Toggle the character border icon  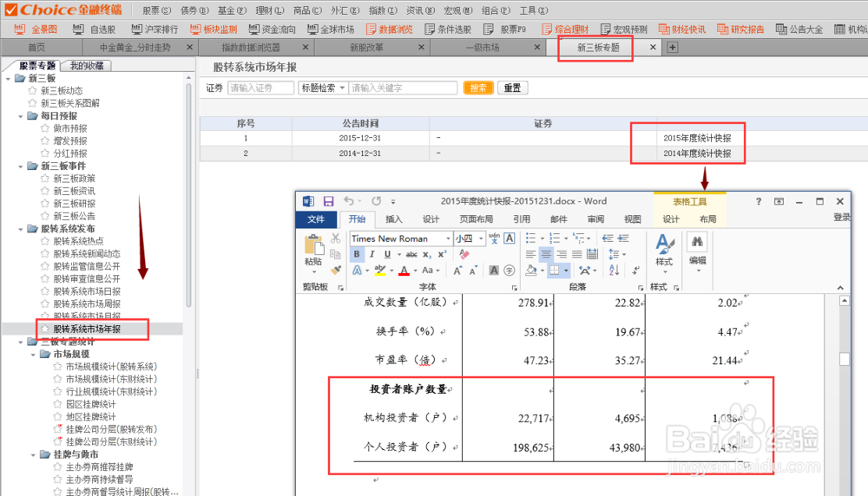point(510,238)
